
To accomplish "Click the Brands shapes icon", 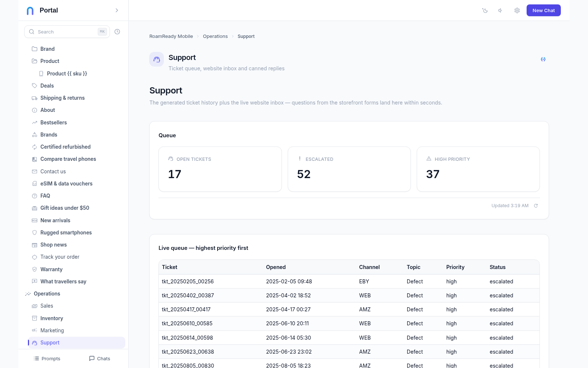I will click(x=35, y=135).
